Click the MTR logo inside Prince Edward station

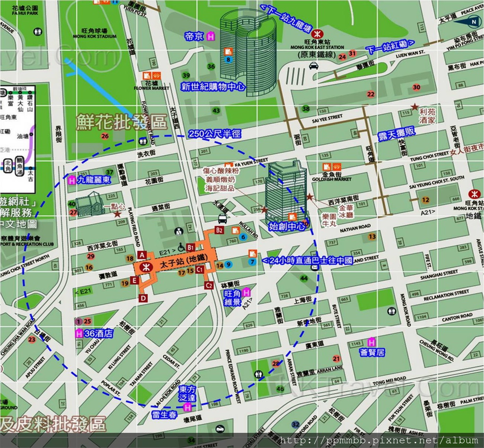coord(146,267)
